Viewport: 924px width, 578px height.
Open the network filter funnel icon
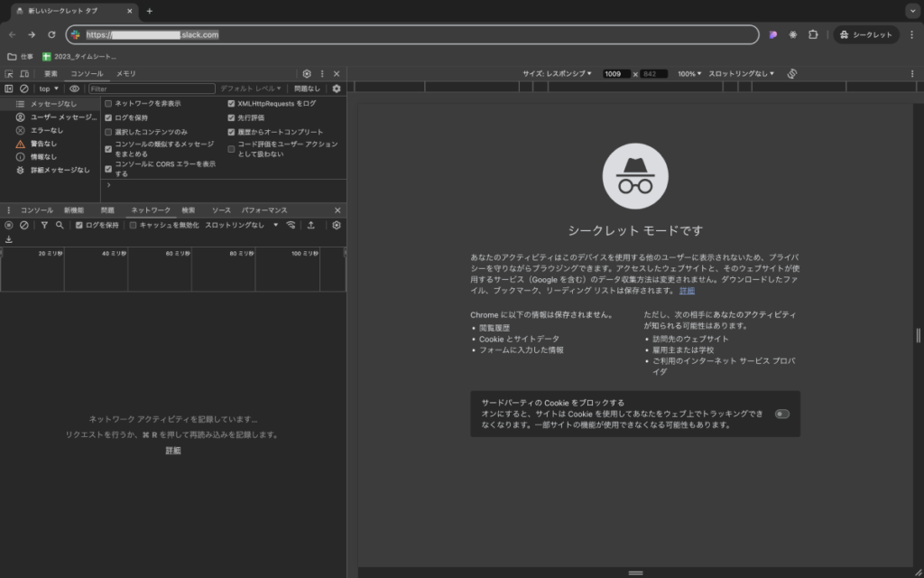44,225
